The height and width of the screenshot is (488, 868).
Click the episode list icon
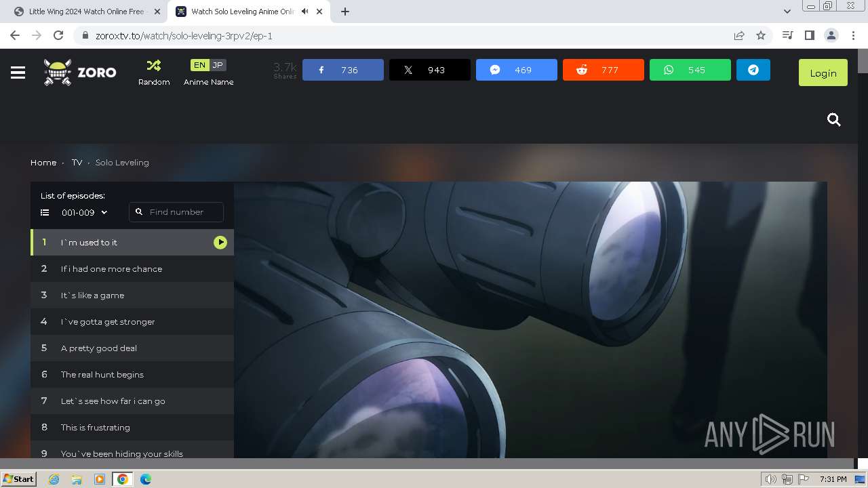coord(45,212)
